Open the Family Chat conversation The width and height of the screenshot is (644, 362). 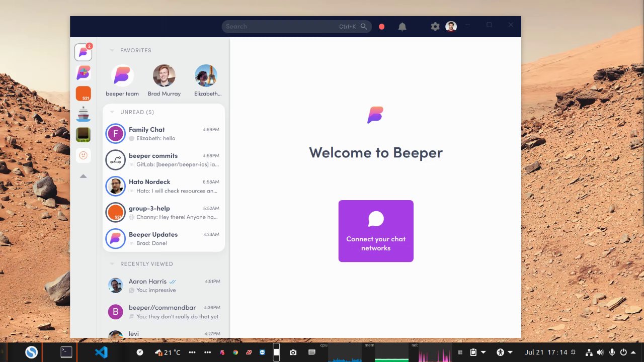click(164, 134)
